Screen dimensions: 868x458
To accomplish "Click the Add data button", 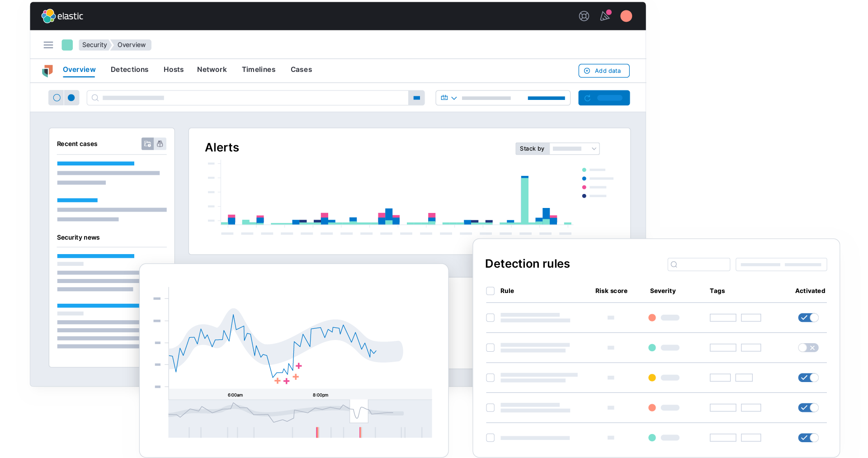I will (604, 71).
